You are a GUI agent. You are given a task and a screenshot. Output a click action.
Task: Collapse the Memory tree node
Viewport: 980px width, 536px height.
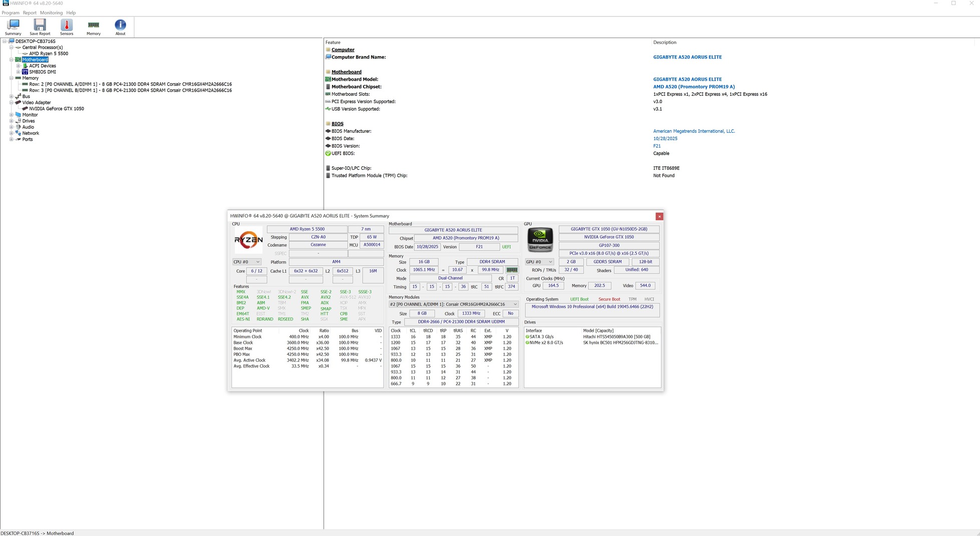pos(12,78)
